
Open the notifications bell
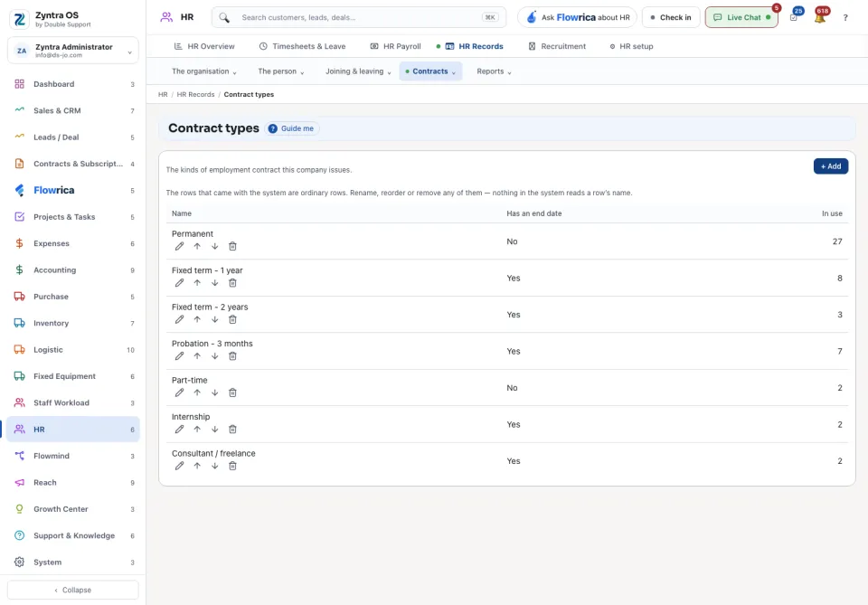click(820, 16)
